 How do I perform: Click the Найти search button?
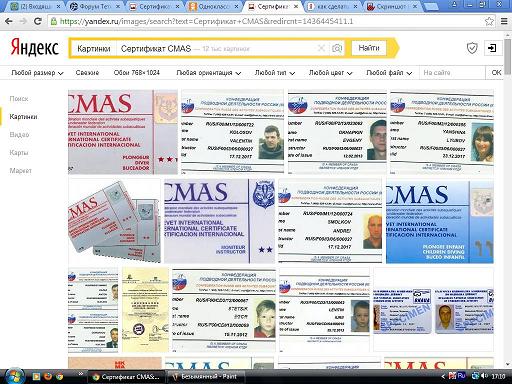(369, 48)
